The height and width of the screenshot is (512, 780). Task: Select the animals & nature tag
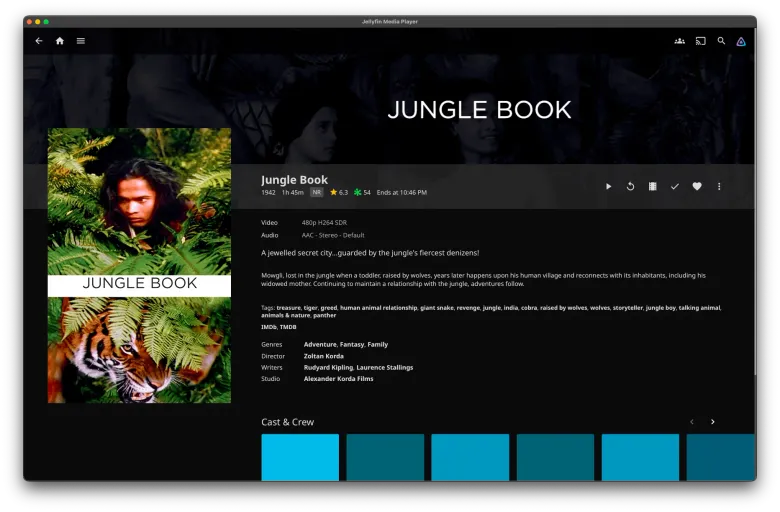click(286, 315)
